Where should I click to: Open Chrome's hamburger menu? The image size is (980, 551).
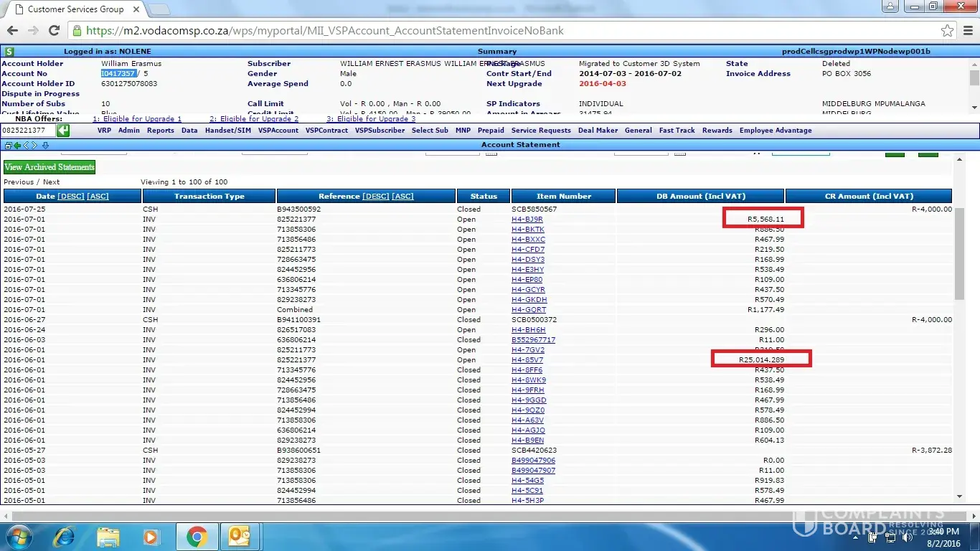tap(967, 31)
